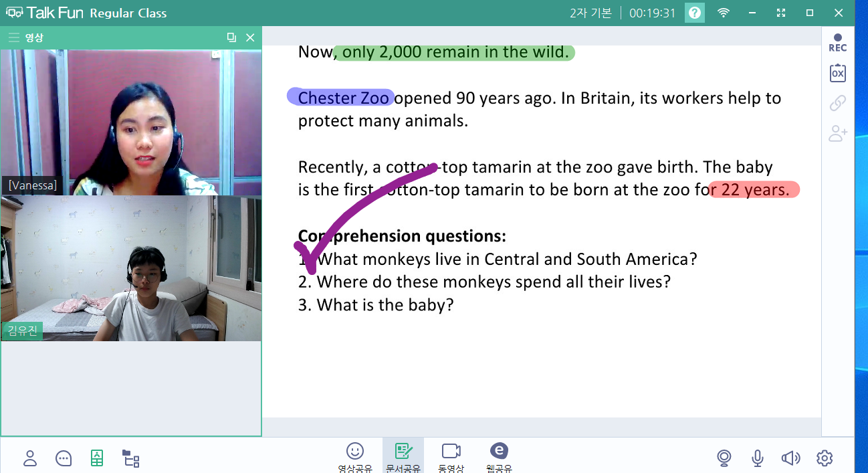Open the 웹공유 web sharing tab
868x473 pixels.
[x=499, y=457]
